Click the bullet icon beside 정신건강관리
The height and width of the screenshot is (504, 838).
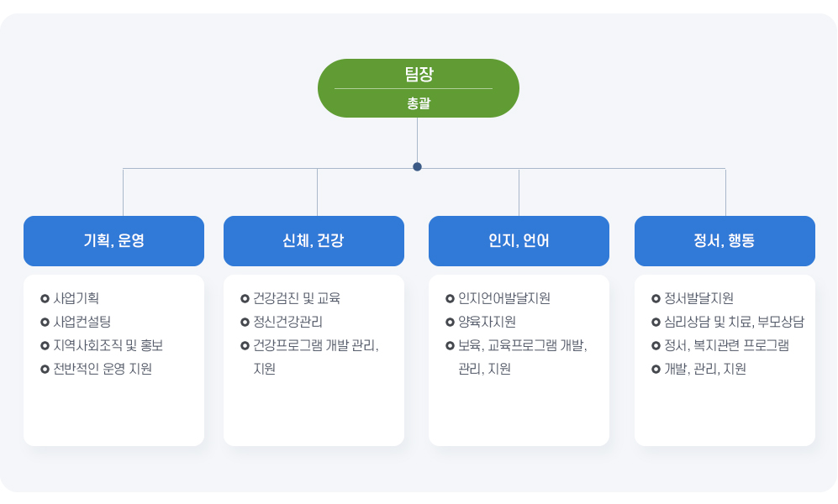245,322
